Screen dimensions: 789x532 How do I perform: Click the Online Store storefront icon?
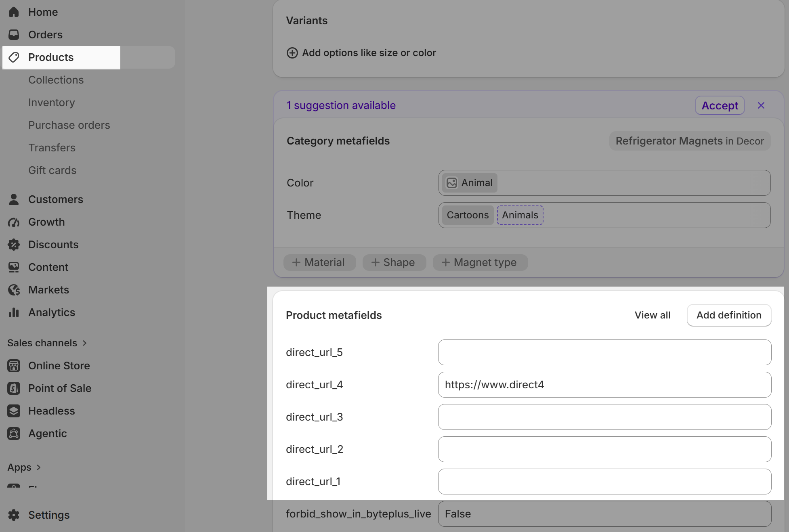pos(14,366)
